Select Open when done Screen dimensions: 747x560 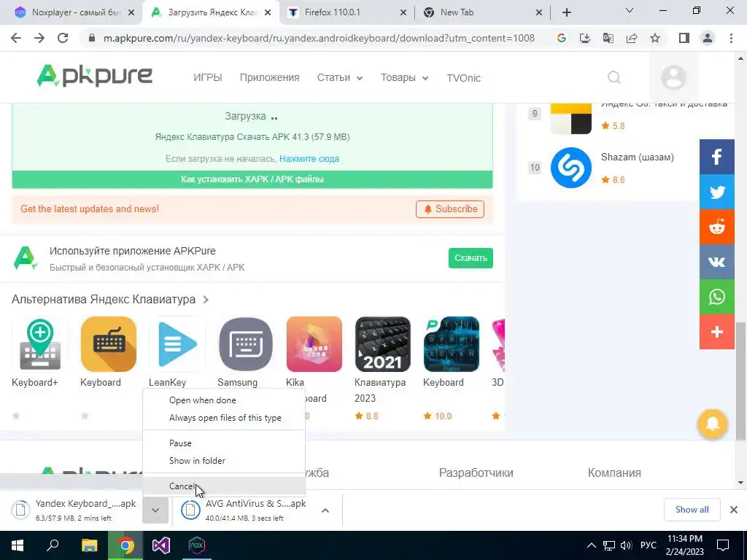pos(223,400)
